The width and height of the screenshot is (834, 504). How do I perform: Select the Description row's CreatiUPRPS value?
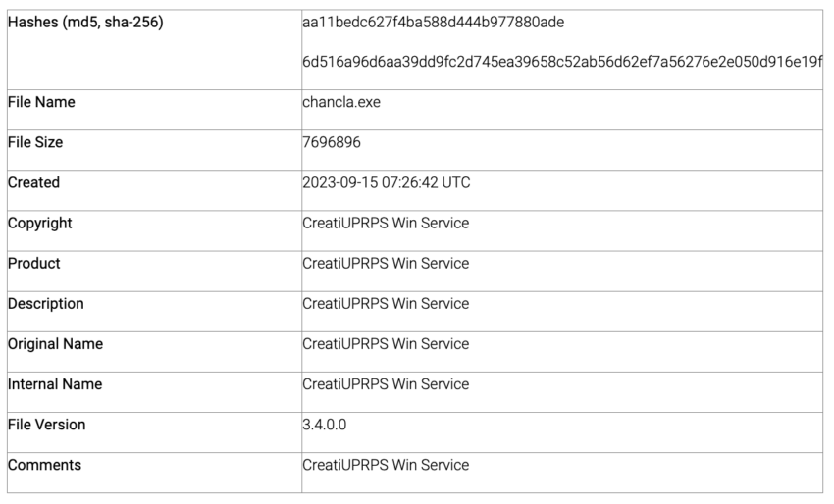click(386, 304)
